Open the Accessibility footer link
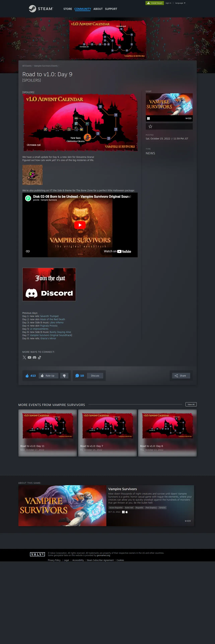 point(78,560)
